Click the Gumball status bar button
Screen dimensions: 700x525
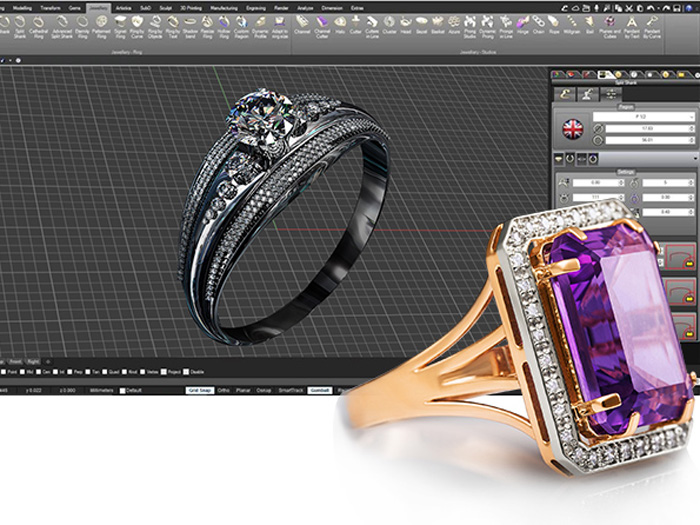[x=318, y=389]
